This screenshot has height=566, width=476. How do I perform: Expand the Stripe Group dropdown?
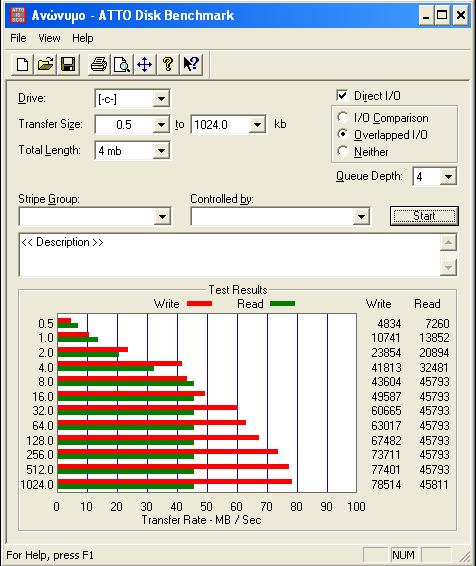162,217
